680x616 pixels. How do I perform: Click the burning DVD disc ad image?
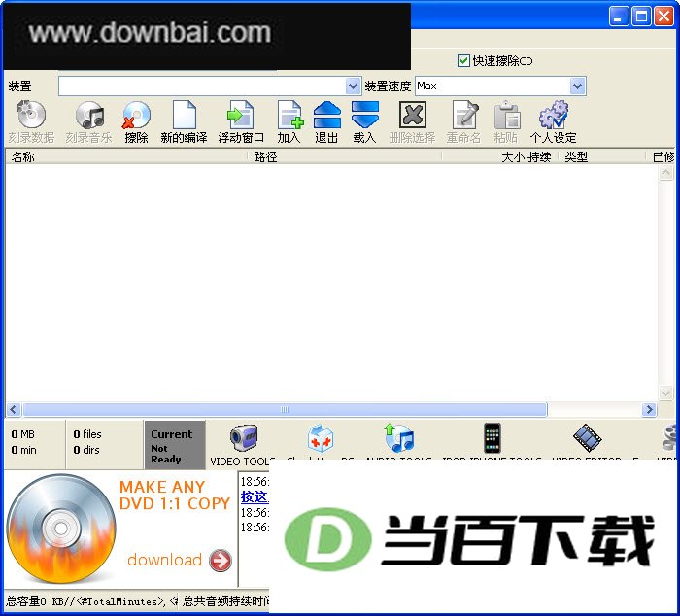coord(61,529)
